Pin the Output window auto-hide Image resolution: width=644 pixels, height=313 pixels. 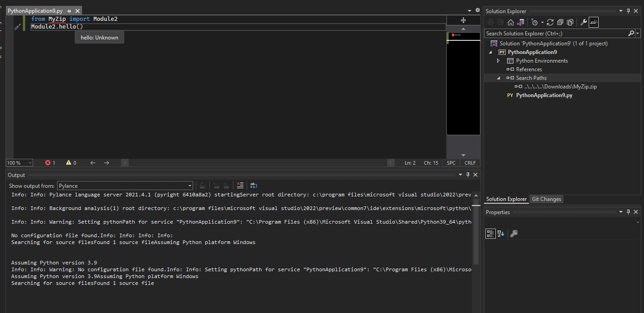point(468,175)
